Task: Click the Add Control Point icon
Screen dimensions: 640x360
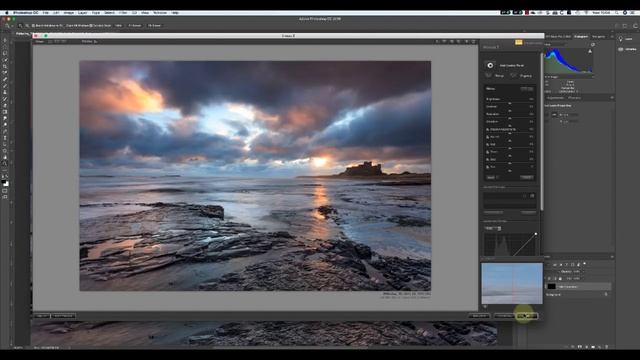Action: (490, 65)
